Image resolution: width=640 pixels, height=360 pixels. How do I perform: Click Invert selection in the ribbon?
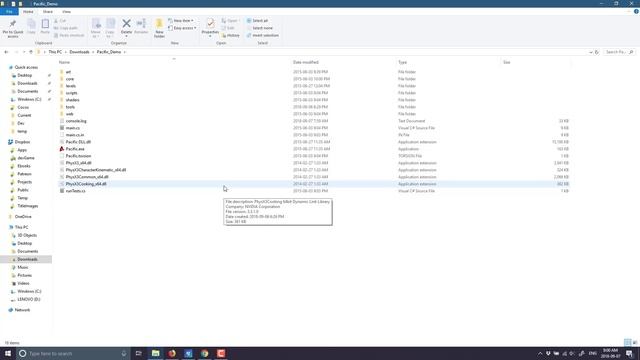(263, 36)
